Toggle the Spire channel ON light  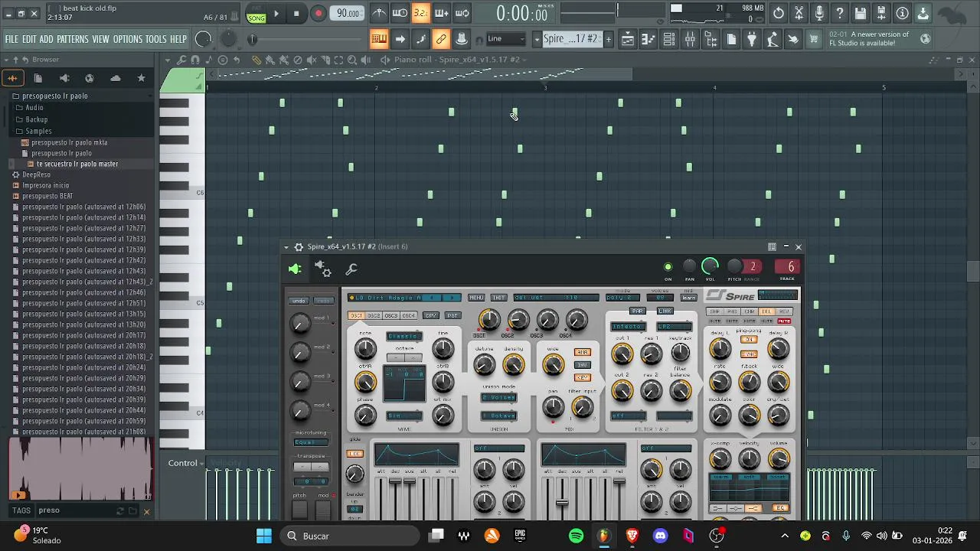tap(668, 267)
